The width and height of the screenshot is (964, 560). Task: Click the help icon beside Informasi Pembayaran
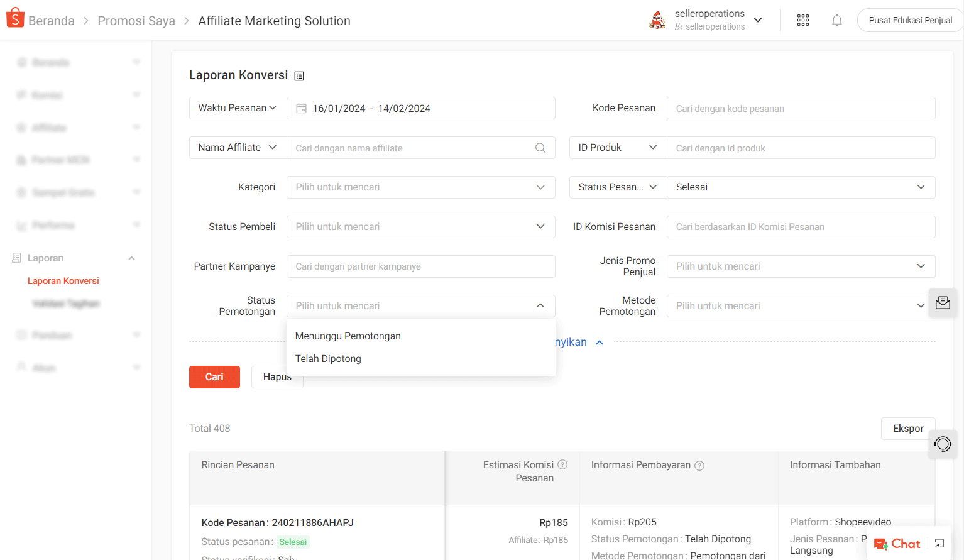699,465
